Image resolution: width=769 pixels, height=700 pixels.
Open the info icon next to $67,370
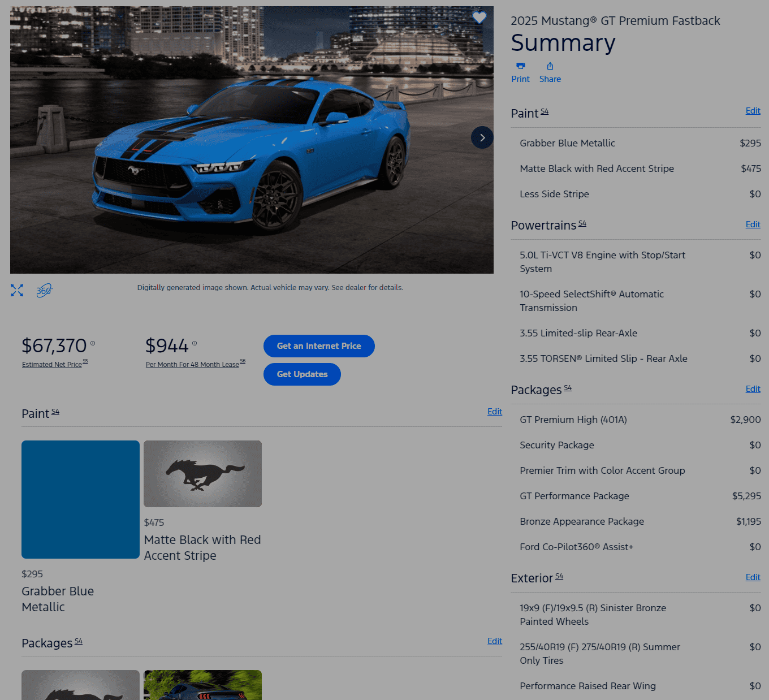pos(93,343)
